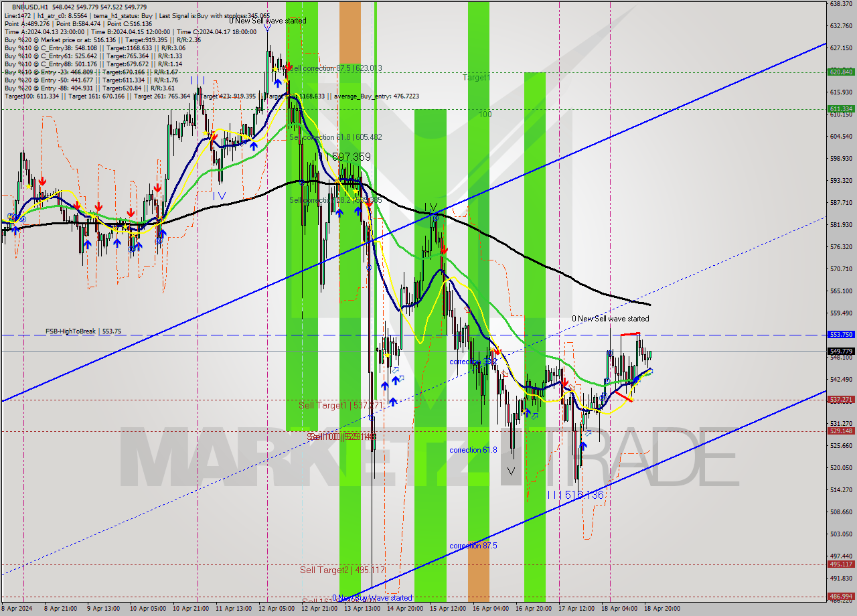Click 598.930 on the price axis
Screen dimensions: 857x616
[x=841, y=159]
